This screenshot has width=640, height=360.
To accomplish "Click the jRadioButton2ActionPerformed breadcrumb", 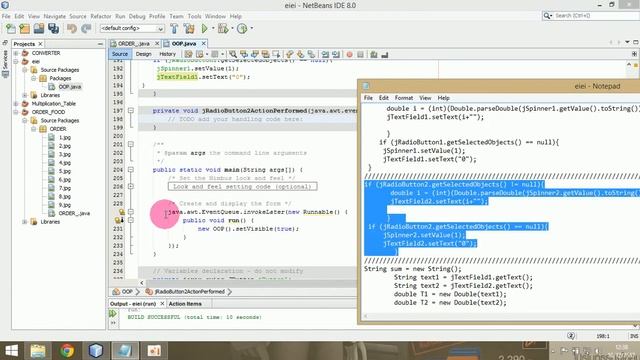I will click(x=189, y=291).
